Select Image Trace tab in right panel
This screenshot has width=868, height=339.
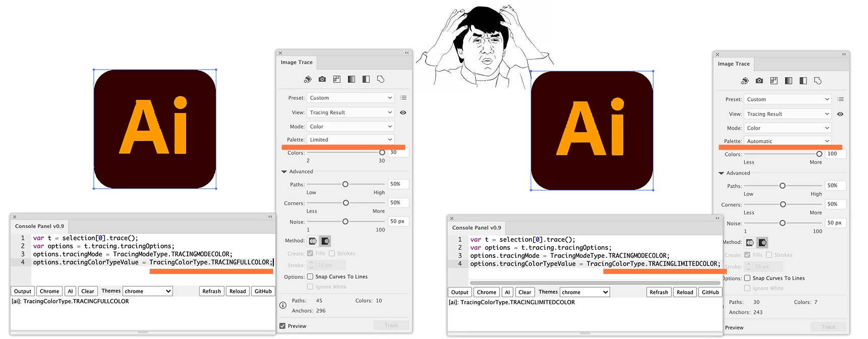coord(733,64)
